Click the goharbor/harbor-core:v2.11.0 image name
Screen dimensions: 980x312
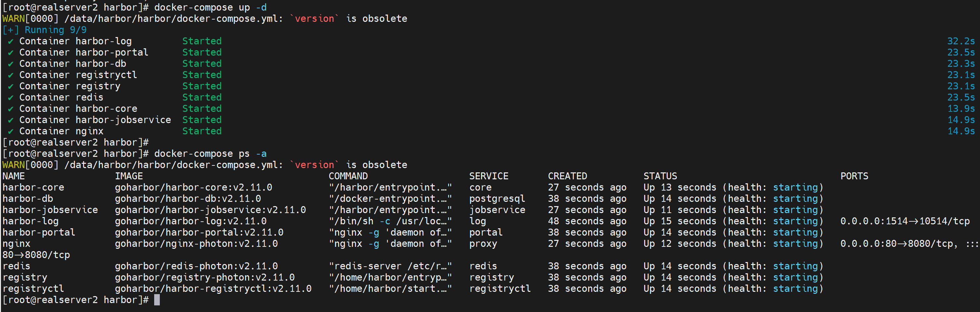pyautogui.click(x=193, y=188)
